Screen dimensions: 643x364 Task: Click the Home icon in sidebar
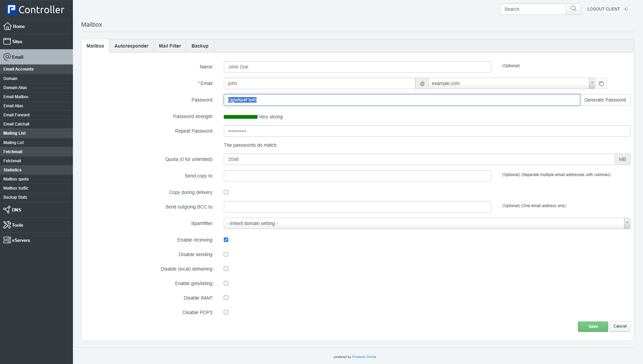7,26
